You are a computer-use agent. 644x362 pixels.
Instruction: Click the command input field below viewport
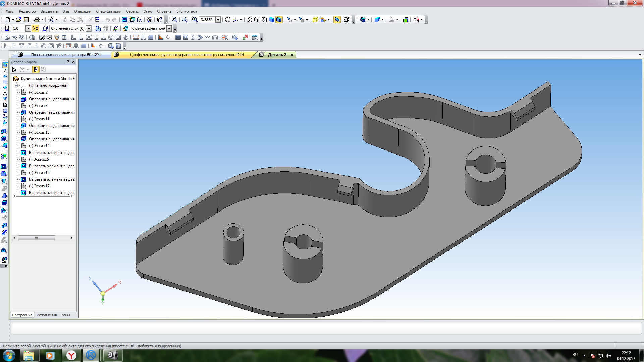click(326, 328)
